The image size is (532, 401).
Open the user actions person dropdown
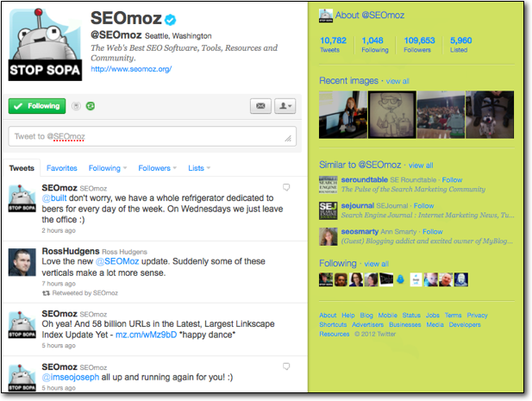point(285,106)
